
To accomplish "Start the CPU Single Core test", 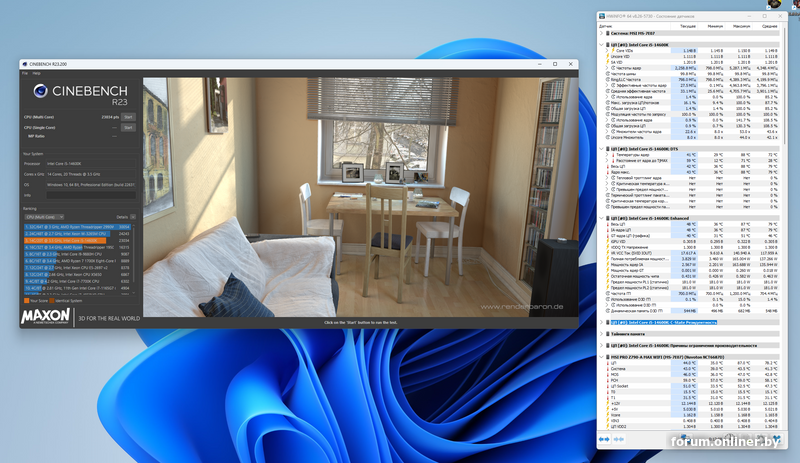I will click(x=127, y=127).
